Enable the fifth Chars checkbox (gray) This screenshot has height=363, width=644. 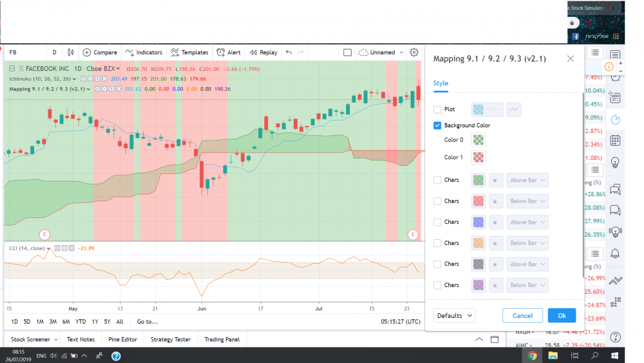tap(437, 264)
